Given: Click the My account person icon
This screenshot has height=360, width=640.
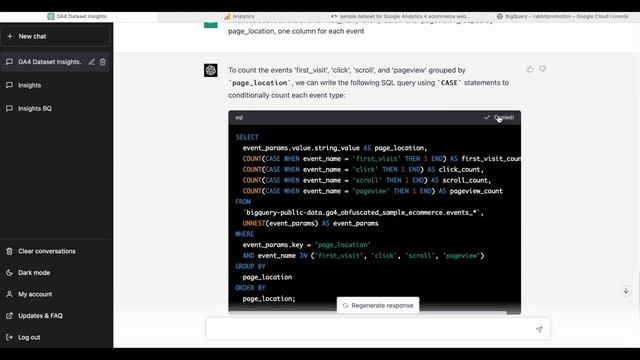Looking at the screenshot, I should coord(9,294).
